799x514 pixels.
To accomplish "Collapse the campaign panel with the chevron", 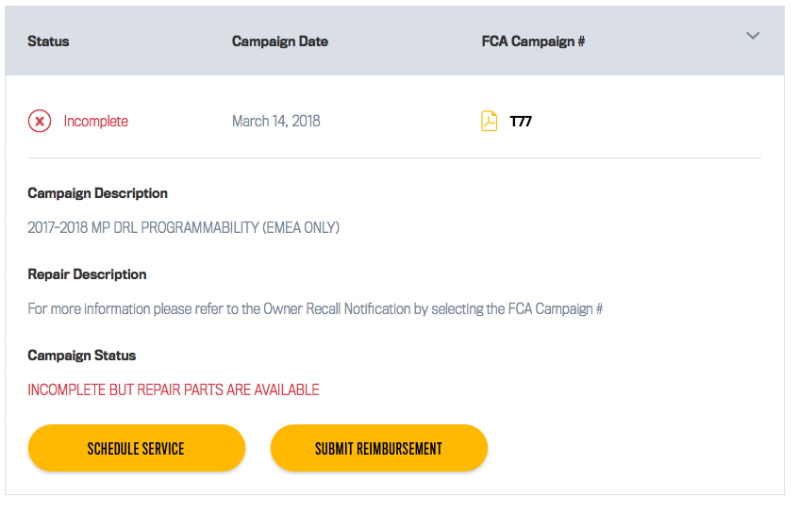I will tap(753, 36).
